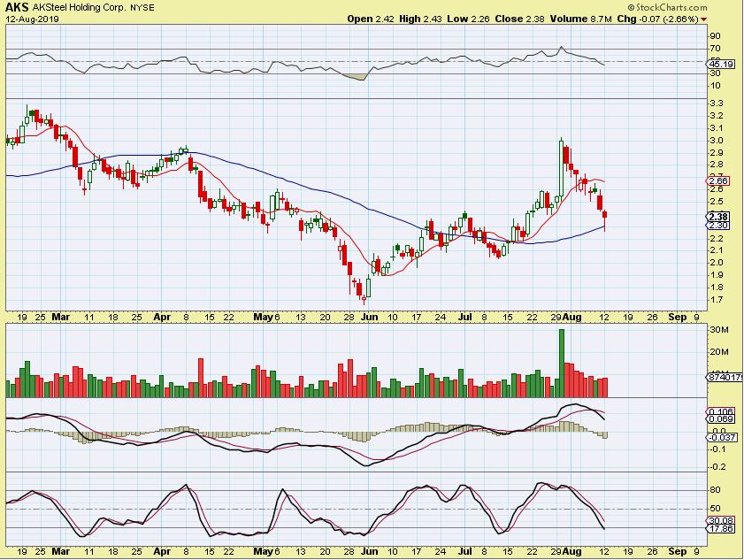744x560 pixels.
Task: Click Jun label on price panel date axis
Action: pos(369,317)
